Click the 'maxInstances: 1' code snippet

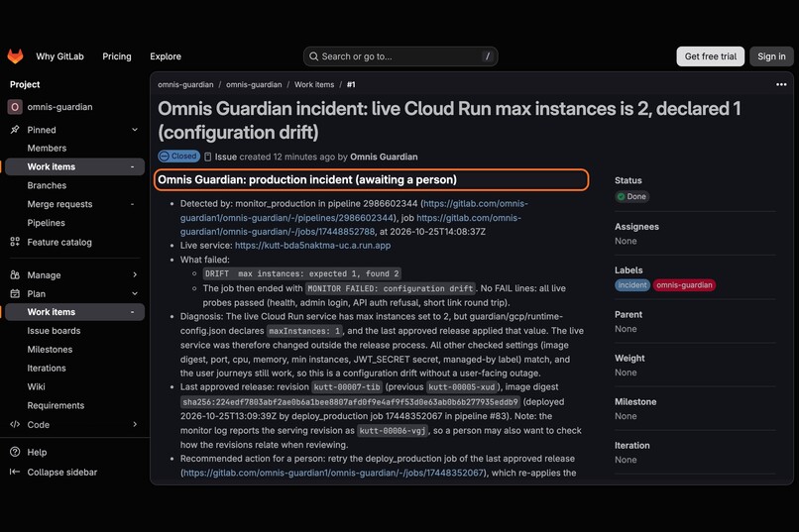(304, 332)
